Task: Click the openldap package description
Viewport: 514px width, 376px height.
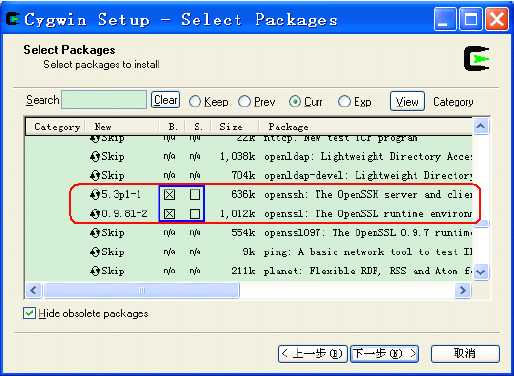Action: point(368,156)
